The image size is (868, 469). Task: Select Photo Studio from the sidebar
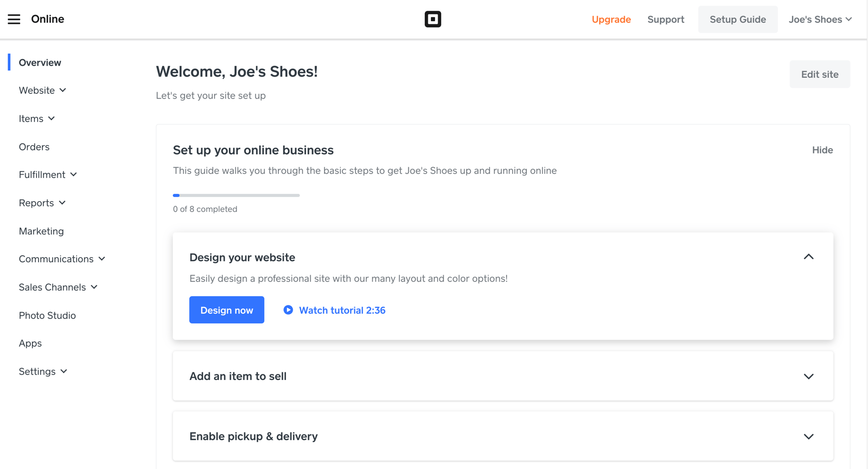(47, 316)
